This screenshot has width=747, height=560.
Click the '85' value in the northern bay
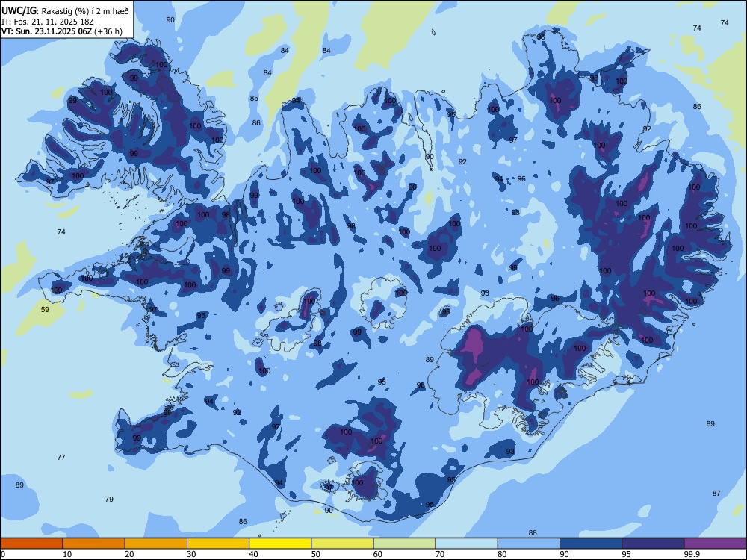coord(255,98)
